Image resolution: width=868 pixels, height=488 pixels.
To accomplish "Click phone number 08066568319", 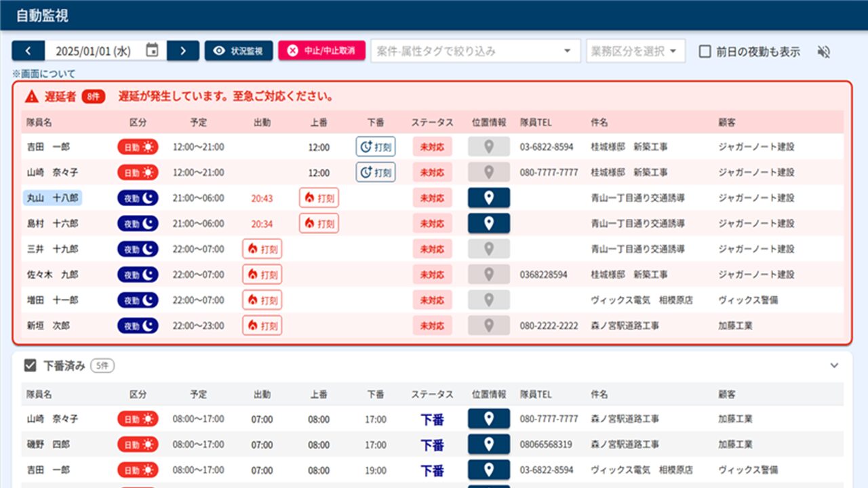I will pyautogui.click(x=546, y=445).
